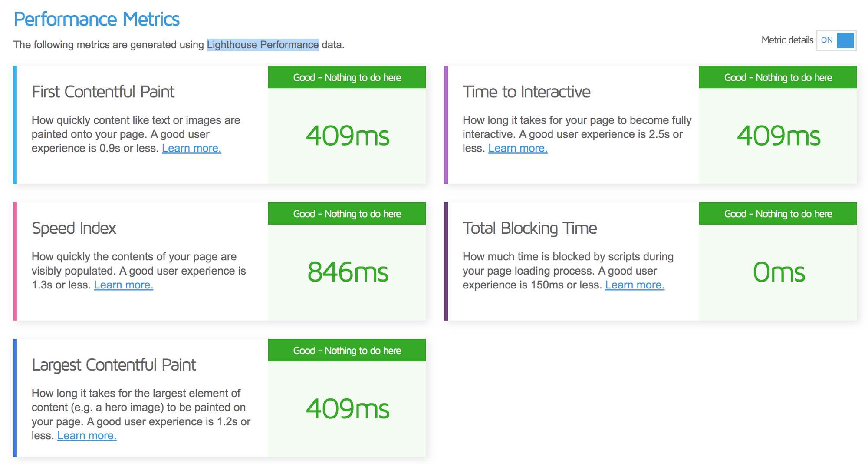Image resolution: width=868 pixels, height=464 pixels.
Task: Click the 846ms Speed Index value
Action: click(x=348, y=272)
